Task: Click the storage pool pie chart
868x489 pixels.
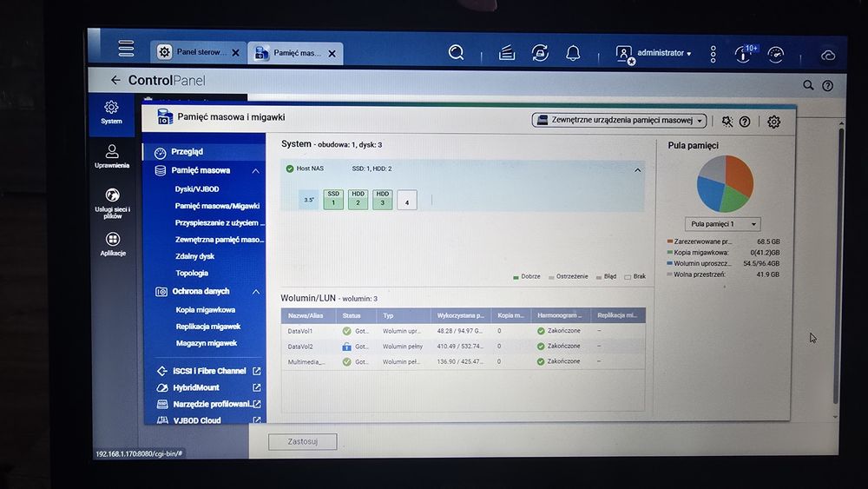Action: (x=725, y=184)
